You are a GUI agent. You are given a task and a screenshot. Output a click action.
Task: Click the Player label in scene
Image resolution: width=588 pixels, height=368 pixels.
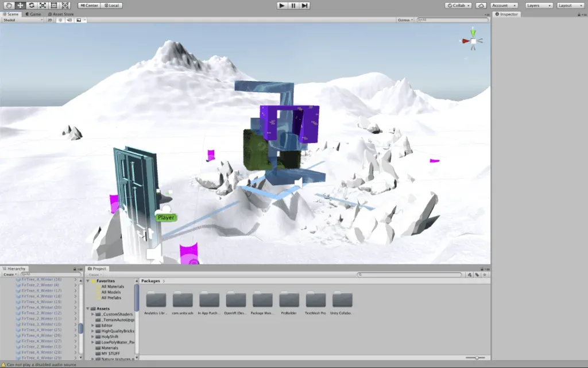(x=166, y=218)
